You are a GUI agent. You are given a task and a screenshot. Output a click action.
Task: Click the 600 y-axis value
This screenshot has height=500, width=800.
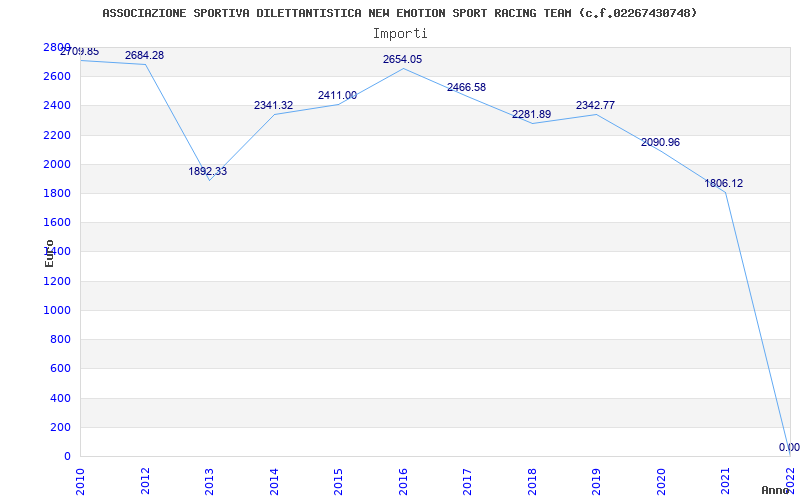point(61,368)
